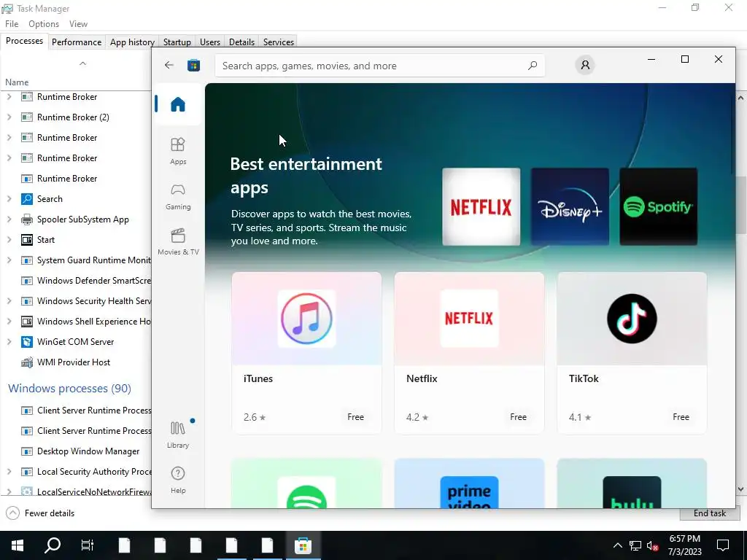Open the Prime Video app card
The width and height of the screenshot is (747, 560).
(469, 483)
